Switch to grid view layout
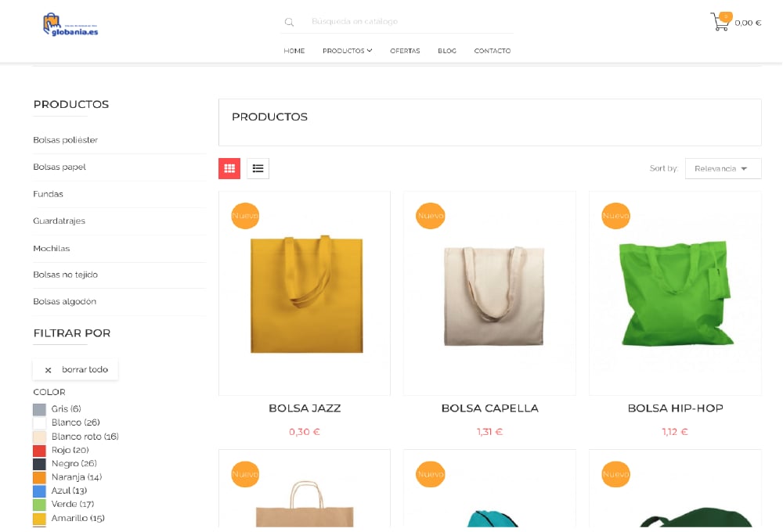783x532 pixels. point(229,168)
